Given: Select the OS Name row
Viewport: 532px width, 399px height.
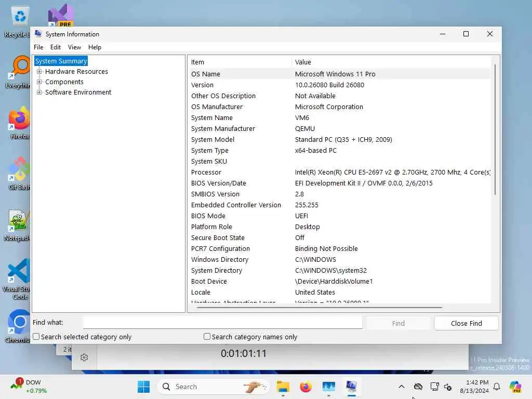Looking at the screenshot, I should 339,74.
